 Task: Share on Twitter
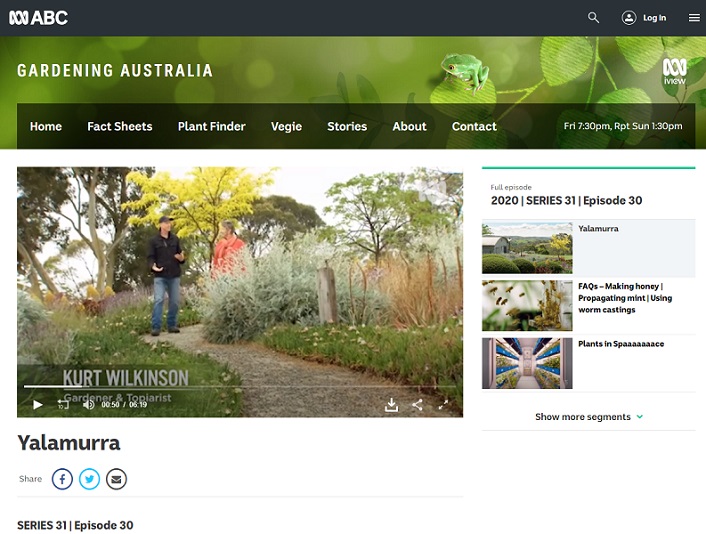coord(89,479)
